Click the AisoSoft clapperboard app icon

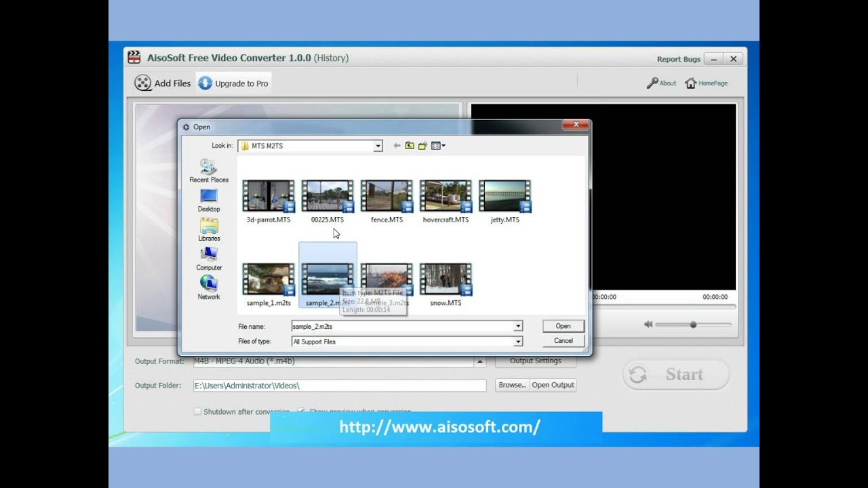click(134, 58)
